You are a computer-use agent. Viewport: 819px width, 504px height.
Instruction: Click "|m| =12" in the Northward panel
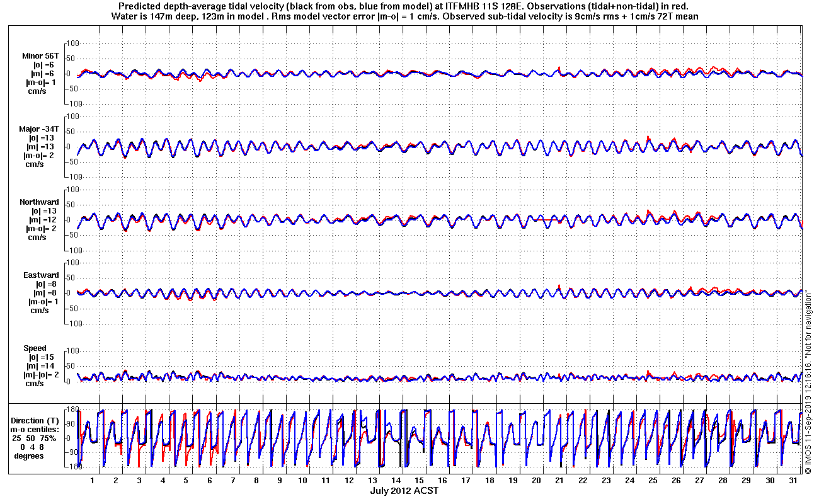pos(43,219)
